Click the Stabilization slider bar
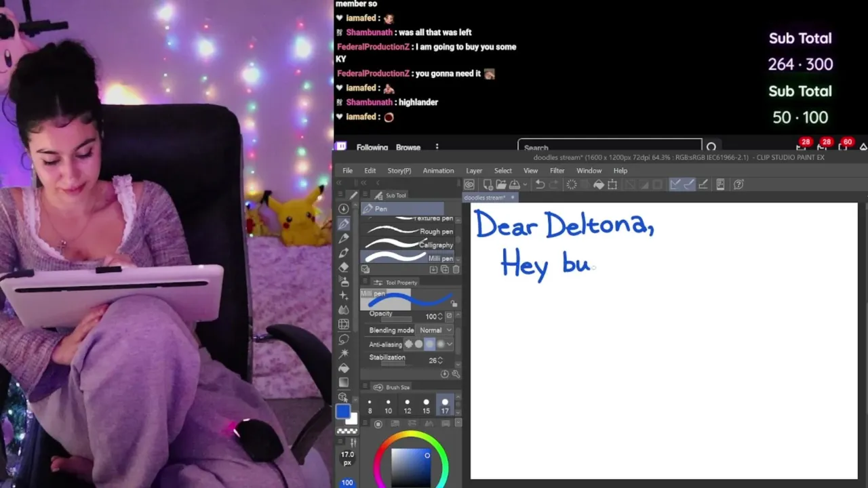The height and width of the screenshot is (488, 868). 393,363
